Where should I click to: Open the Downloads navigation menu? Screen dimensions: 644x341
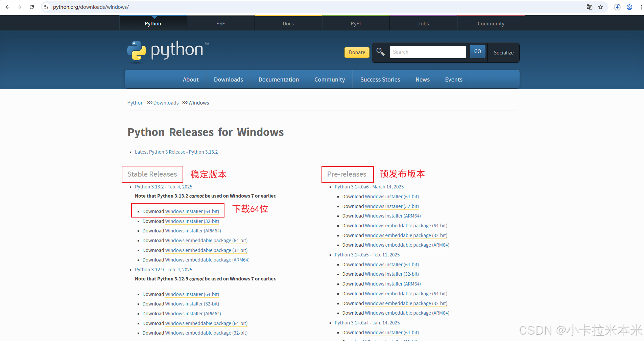pos(229,79)
